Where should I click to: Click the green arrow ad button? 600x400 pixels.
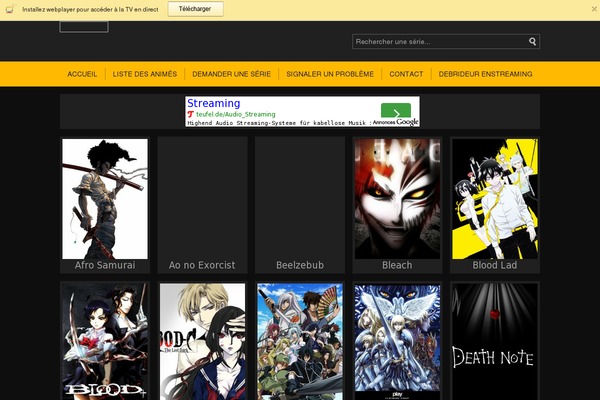pyautogui.click(x=396, y=111)
